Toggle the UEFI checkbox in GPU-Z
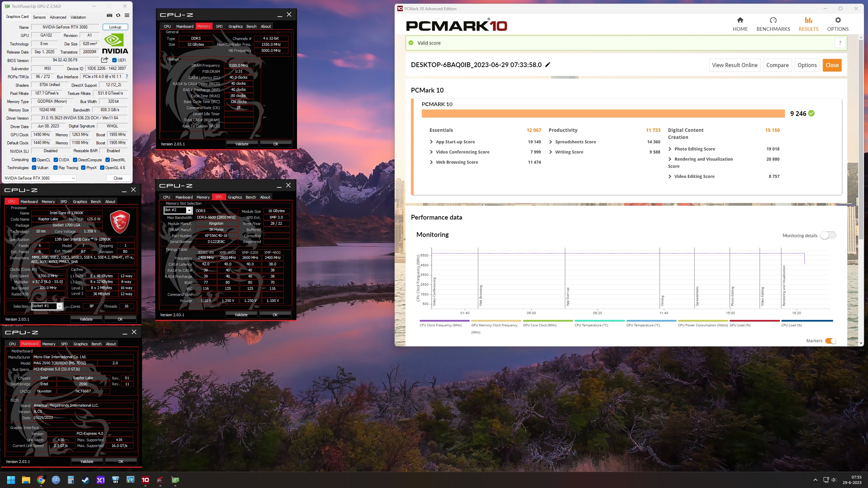This screenshot has width=868, height=488. [114, 60]
